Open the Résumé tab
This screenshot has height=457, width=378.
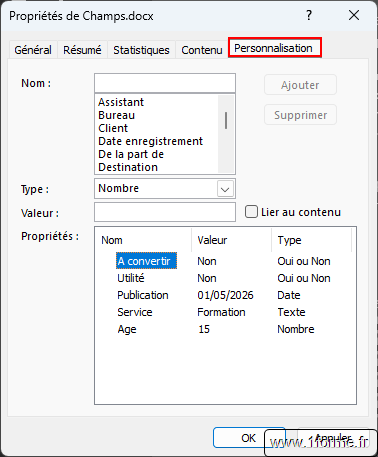[82, 50]
